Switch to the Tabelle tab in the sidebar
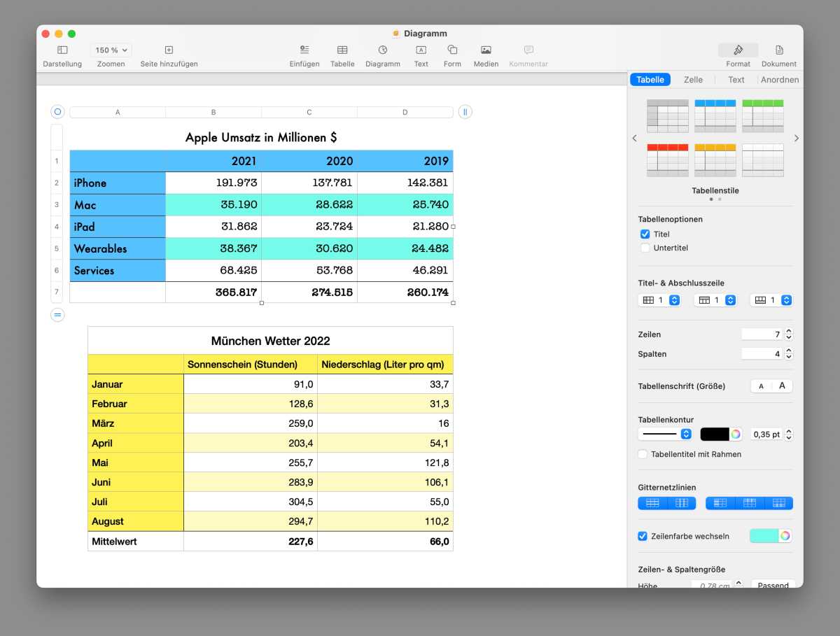This screenshot has width=840, height=636. point(650,80)
